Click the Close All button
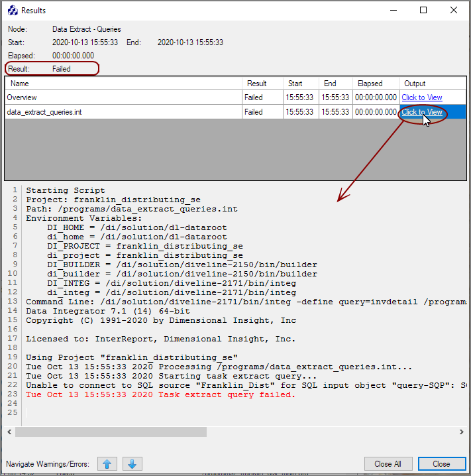Screen dimensions: 471x476 pos(388,464)
